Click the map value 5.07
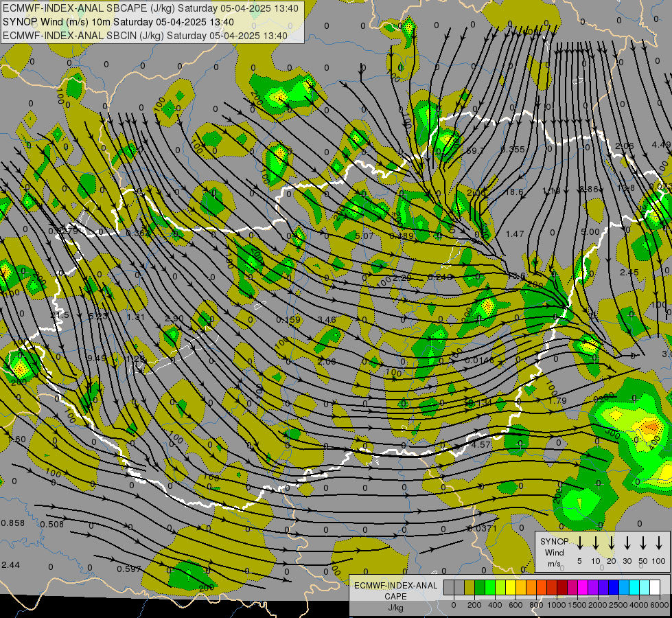 (x=364, y=236)
